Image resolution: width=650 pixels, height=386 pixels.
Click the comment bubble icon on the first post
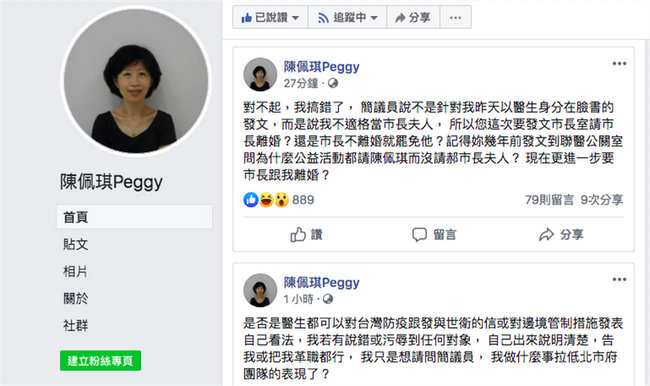[419, 235]
